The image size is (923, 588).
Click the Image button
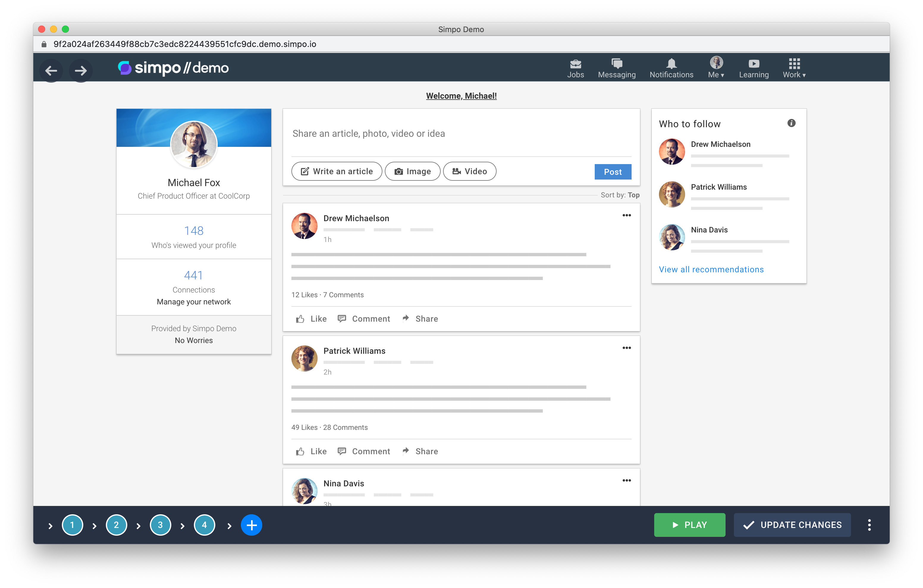[412, 171]
